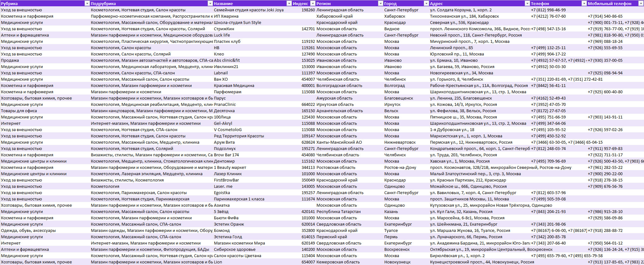Select the city cell "Благовещенск"

pos(406,98)
